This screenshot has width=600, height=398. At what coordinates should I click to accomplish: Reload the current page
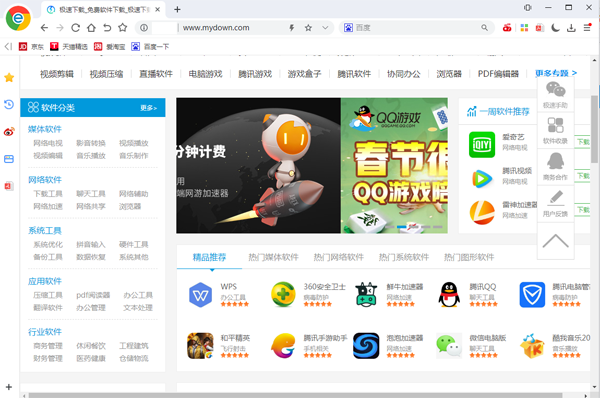pyautogui.click(x=75, y=28)
